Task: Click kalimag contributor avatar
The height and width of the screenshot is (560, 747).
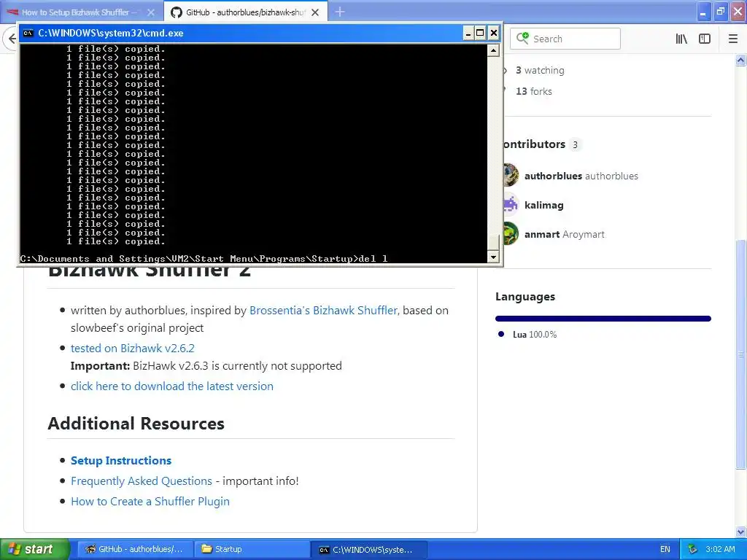Action: tap(511, 205)
